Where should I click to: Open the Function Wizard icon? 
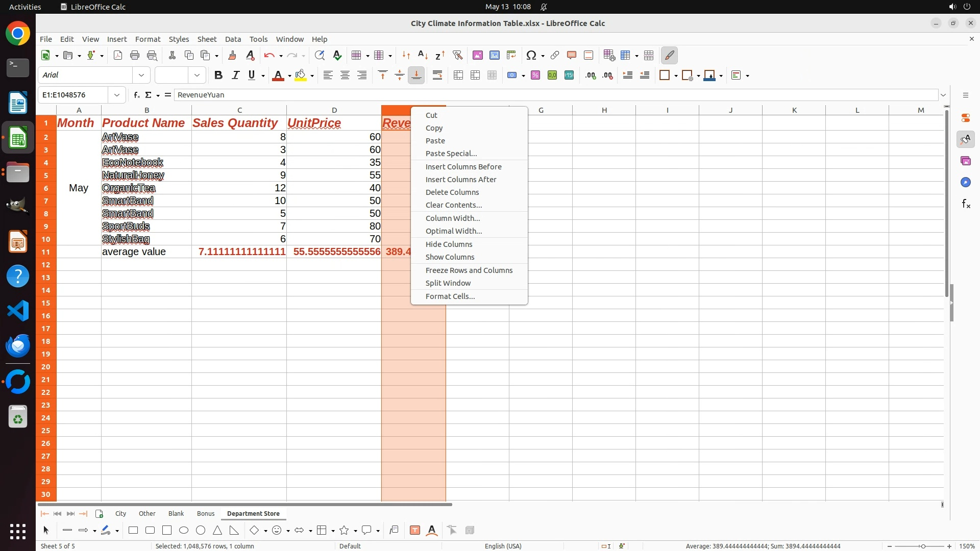136,95
